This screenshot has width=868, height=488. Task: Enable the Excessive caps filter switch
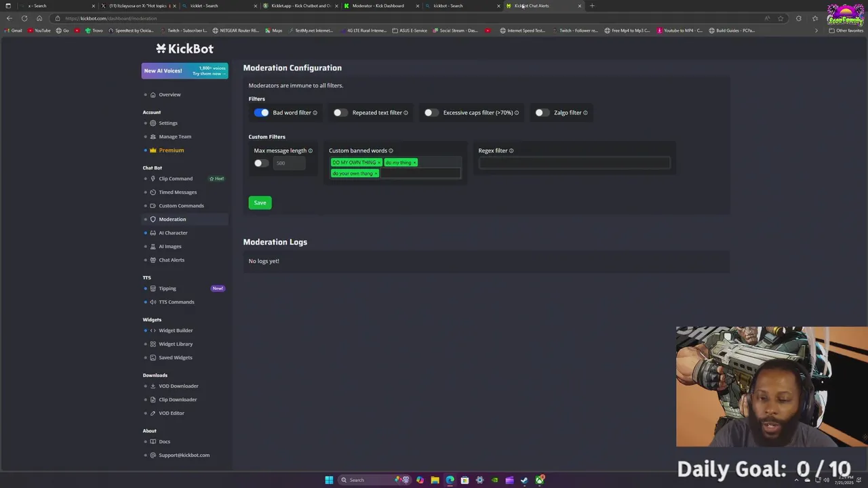[x=431, y=113]
